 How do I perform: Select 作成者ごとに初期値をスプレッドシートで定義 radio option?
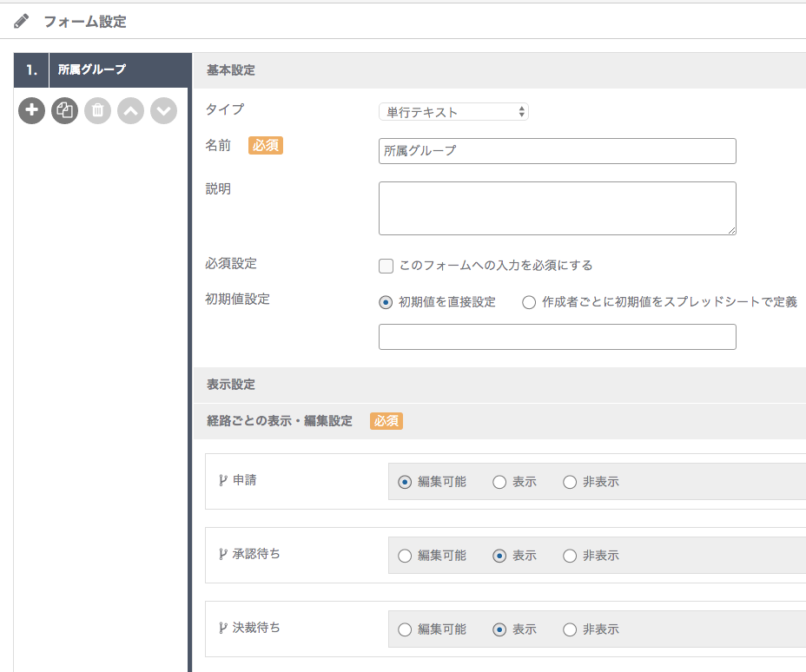tap(529, 302)
